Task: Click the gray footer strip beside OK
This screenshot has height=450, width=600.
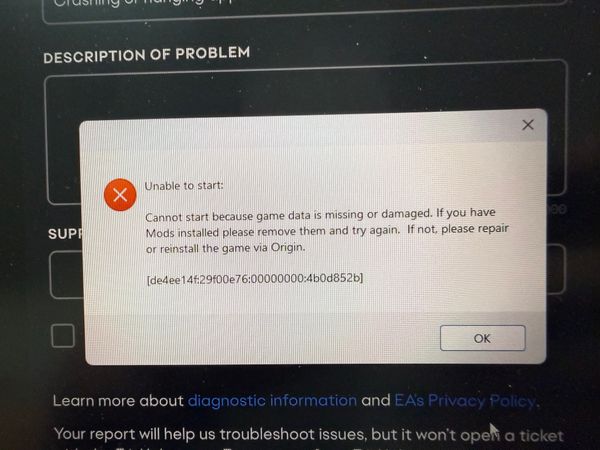Action: pos(262,338)
